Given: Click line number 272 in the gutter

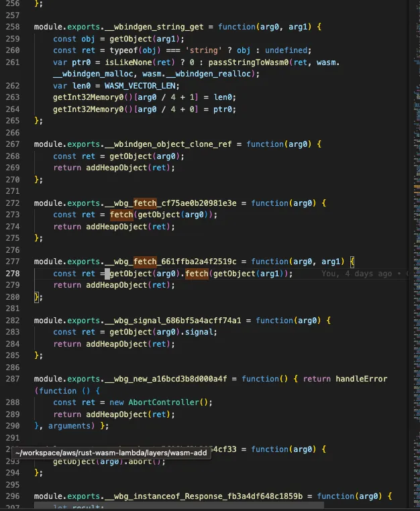Looking at the screenshot, I should click(x=12, y=203).
